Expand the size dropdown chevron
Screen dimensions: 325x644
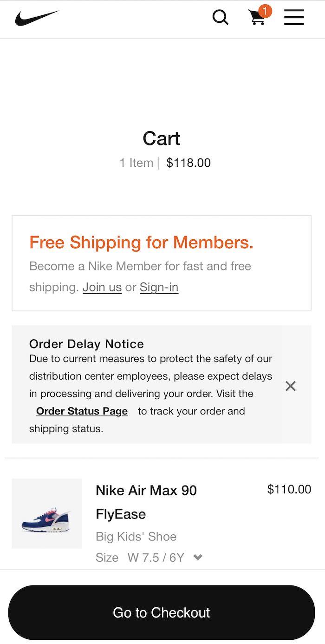tap(198, 557)
